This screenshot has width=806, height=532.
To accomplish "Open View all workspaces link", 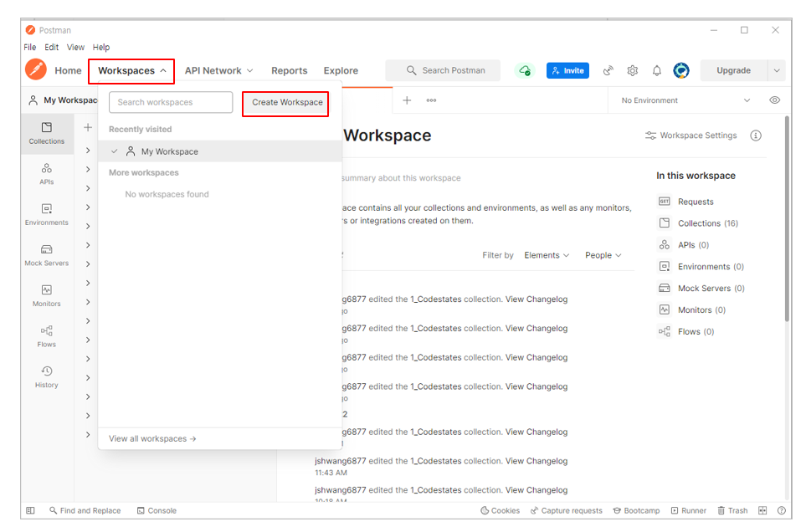I will (152, 438).
